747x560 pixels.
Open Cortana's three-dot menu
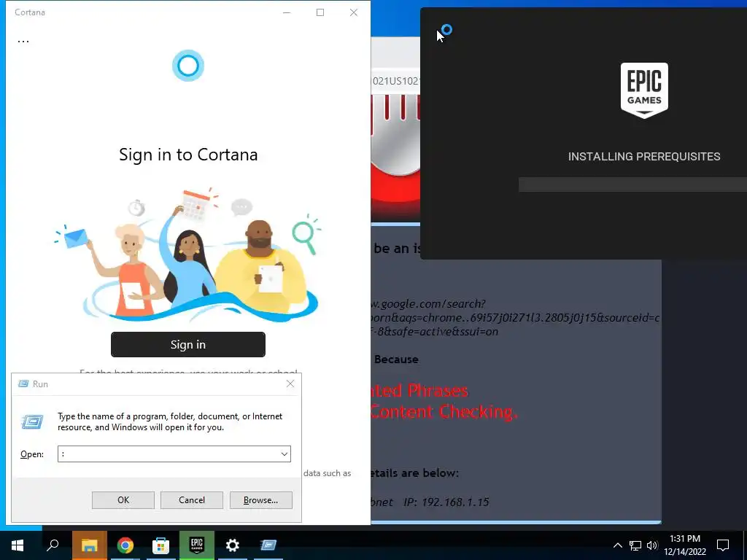click(x=23, y=42)
